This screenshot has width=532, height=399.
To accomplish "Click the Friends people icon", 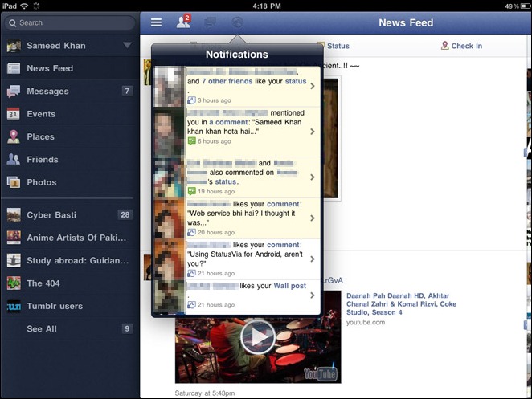I will pos(14,159).
